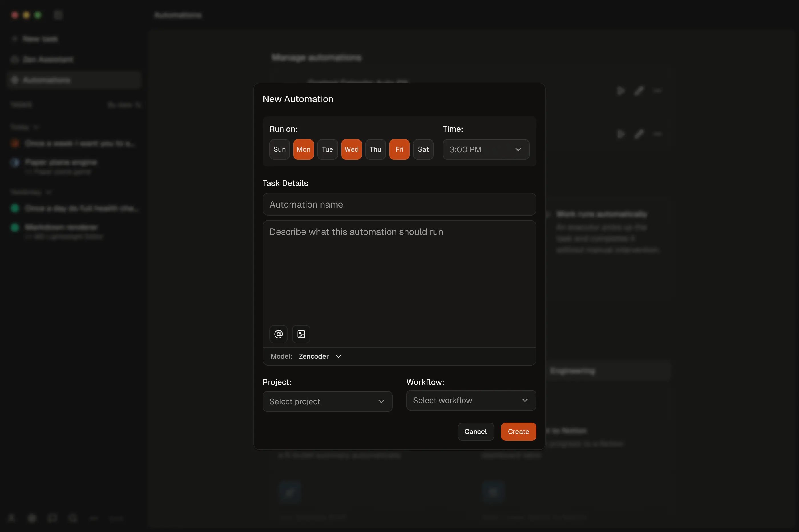Disable Wednesday in the Run on schedule

pos(351,149)
